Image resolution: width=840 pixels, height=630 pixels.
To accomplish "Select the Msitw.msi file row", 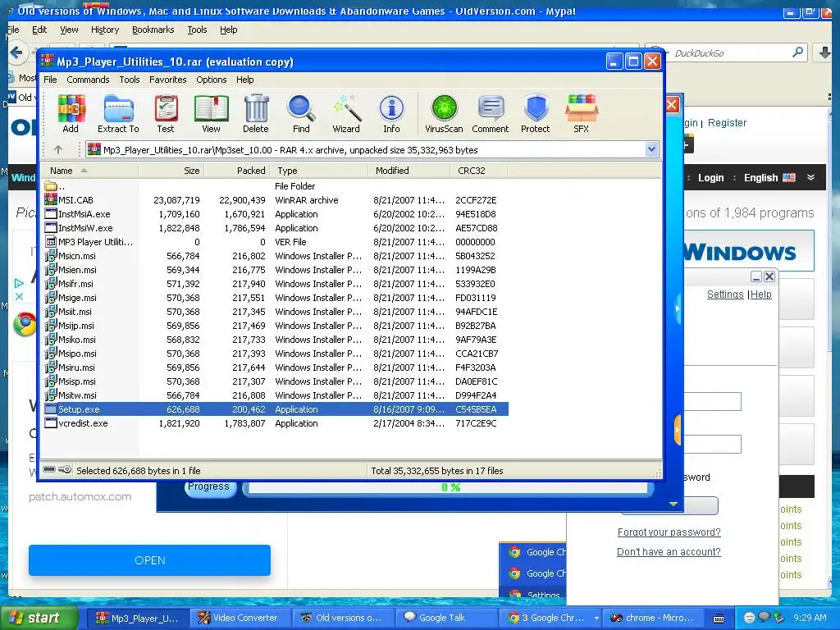I will click(276, 395).
